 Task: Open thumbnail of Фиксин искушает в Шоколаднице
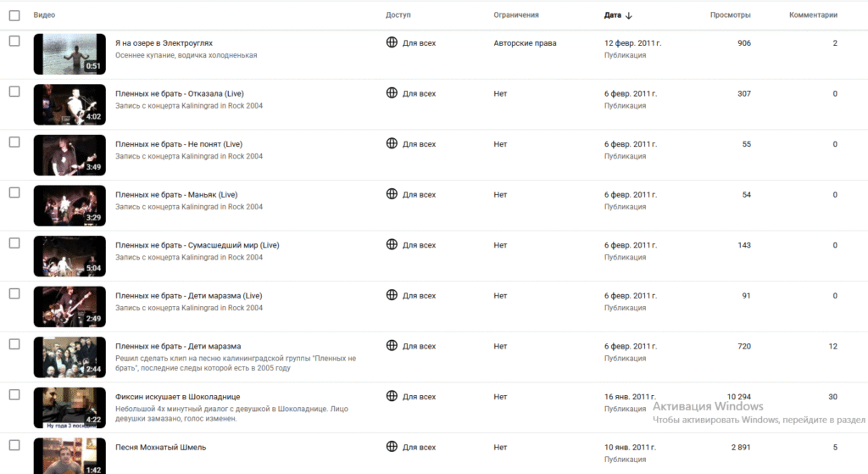(70, 408)
